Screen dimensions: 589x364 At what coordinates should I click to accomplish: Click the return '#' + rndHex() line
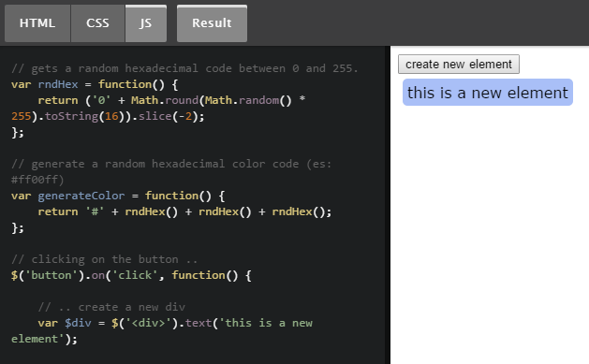click(184, 211)
